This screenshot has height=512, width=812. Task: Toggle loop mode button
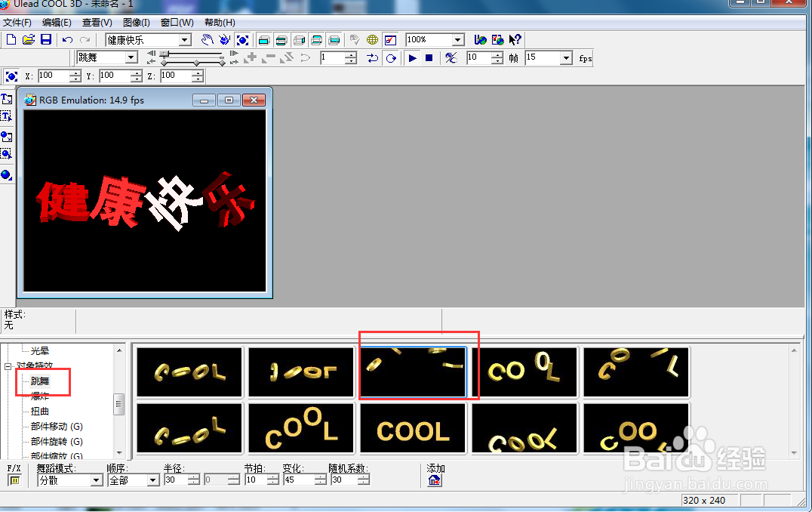(x=391, y=58)
